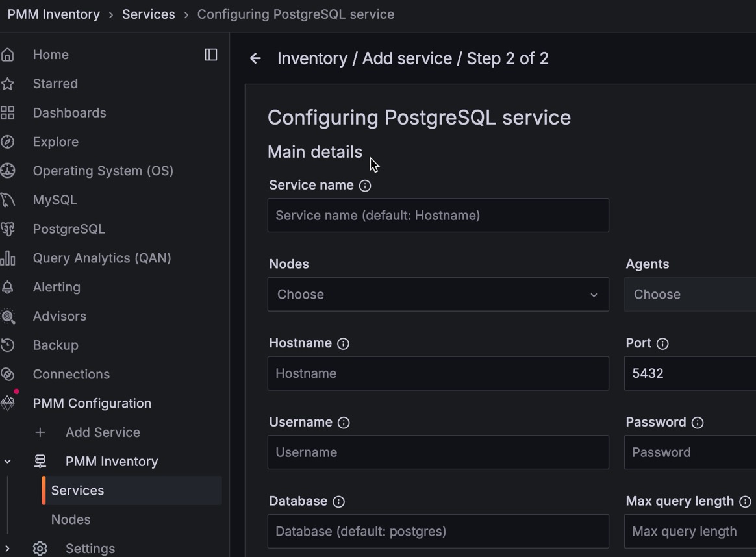
Task: Show info tooltip for Port
Action: pos(662,343)
